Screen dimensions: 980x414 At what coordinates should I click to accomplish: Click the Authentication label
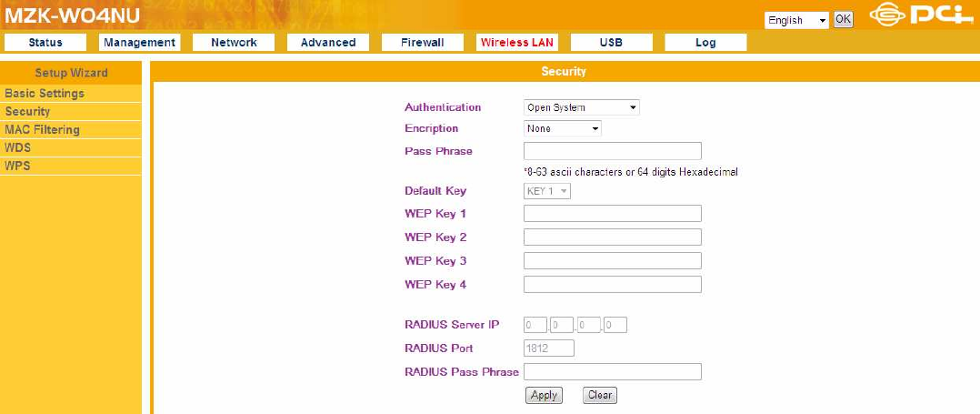tap(443, 107)
